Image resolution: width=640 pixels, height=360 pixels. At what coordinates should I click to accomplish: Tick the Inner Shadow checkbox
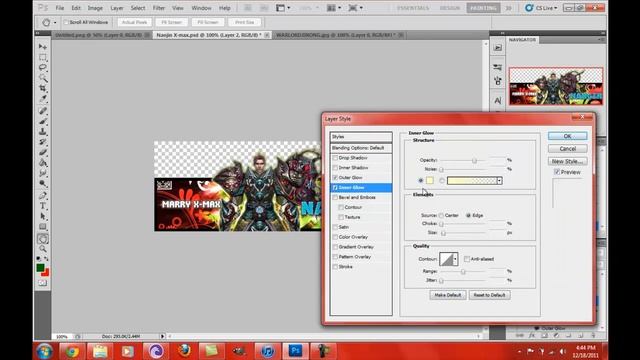pos(335,168)
